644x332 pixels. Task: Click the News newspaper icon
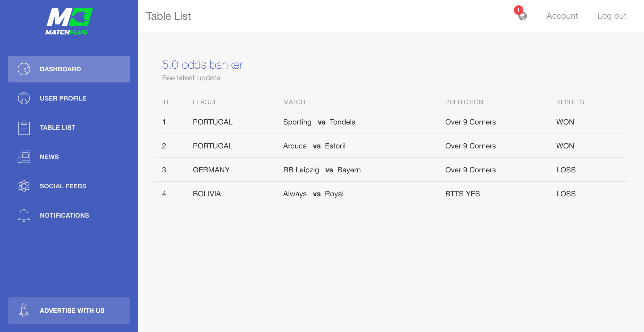click(x=24, y=157)
